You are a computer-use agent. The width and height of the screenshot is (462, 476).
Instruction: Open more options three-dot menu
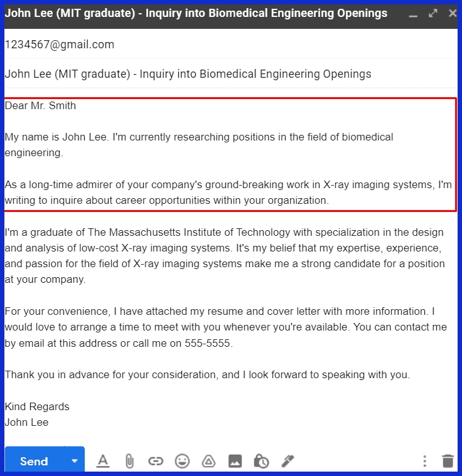425,461
